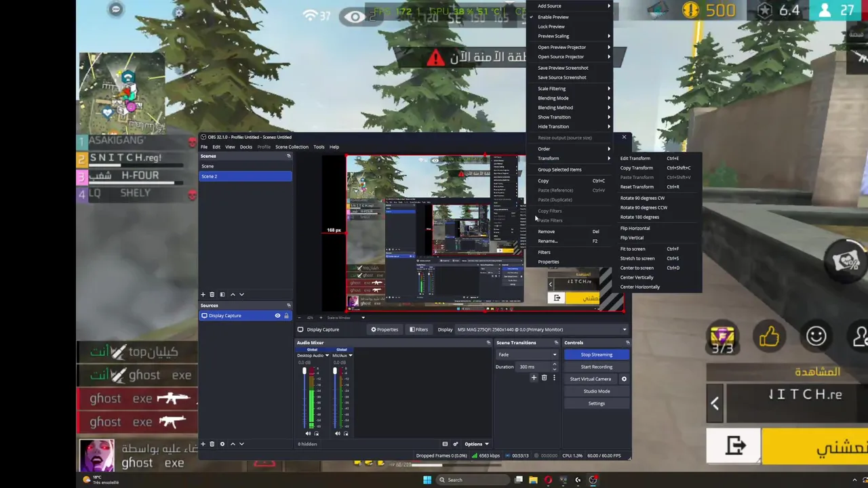Image resolution: width=868 pixels, height=488 pixels.
Task: Open the transition properties three-dot menu
Action: pyautogui.click(x=553, y=378)
